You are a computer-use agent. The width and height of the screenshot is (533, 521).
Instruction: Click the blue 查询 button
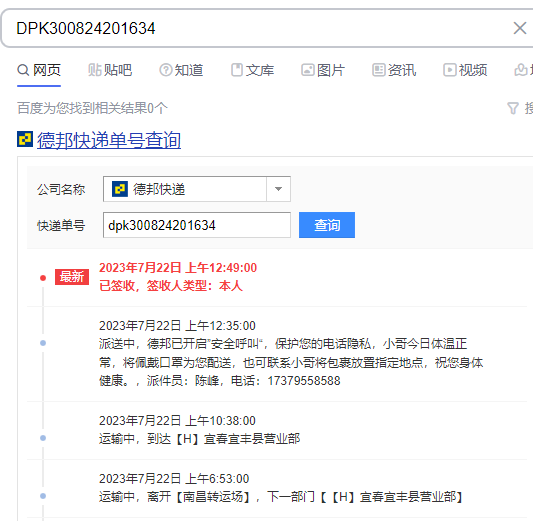pyautogui.click(x=327, y=225)
